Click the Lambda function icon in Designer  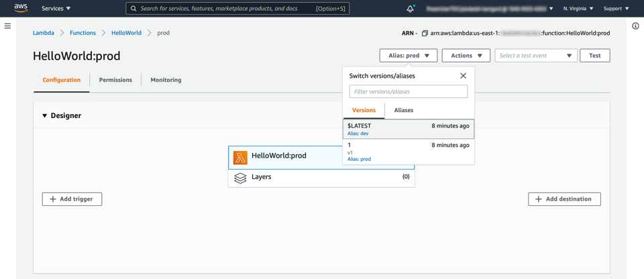point(240,158)
